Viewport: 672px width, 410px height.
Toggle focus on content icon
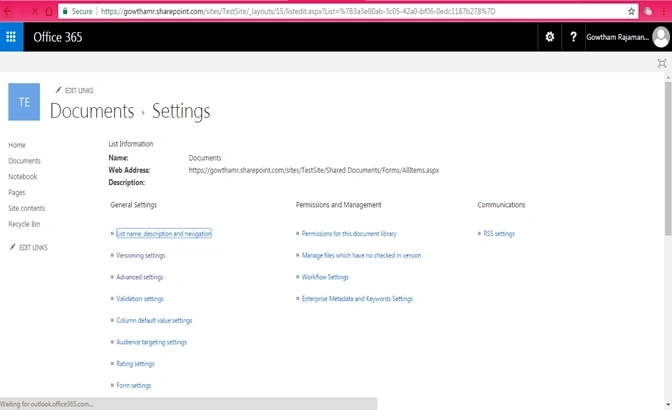[x=662, y=63]
